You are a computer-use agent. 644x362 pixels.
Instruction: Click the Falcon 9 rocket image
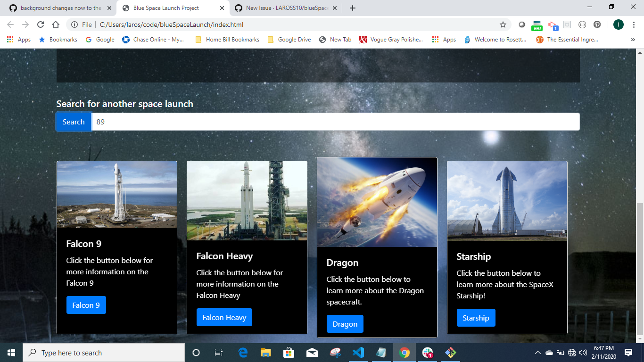coord(117,195)
